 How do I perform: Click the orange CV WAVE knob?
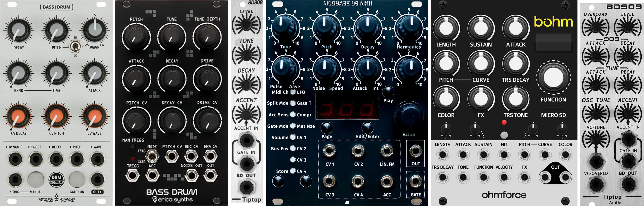tap(95, 116)
